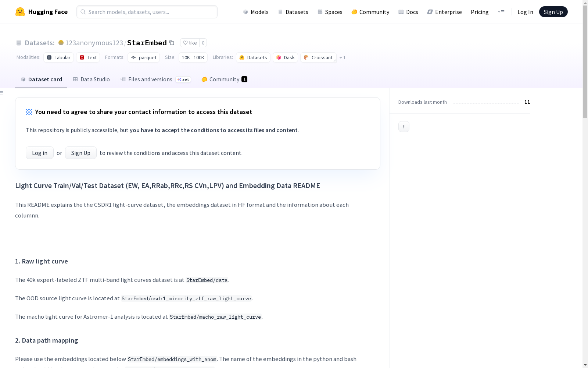Open the Pricing page
This screenshot has width=588, height=368.
[x=480, y=12]
